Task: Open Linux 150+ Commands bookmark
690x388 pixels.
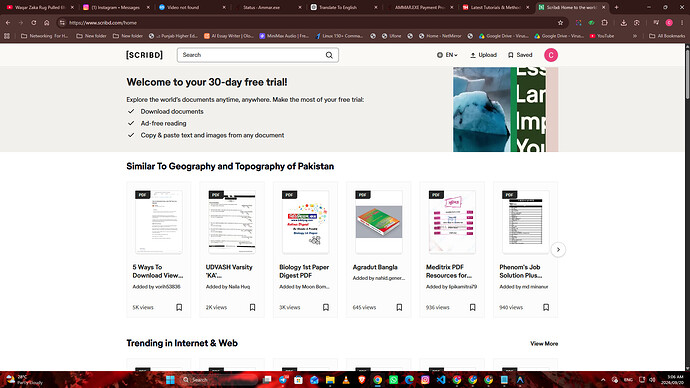Action: pos(339,36)
